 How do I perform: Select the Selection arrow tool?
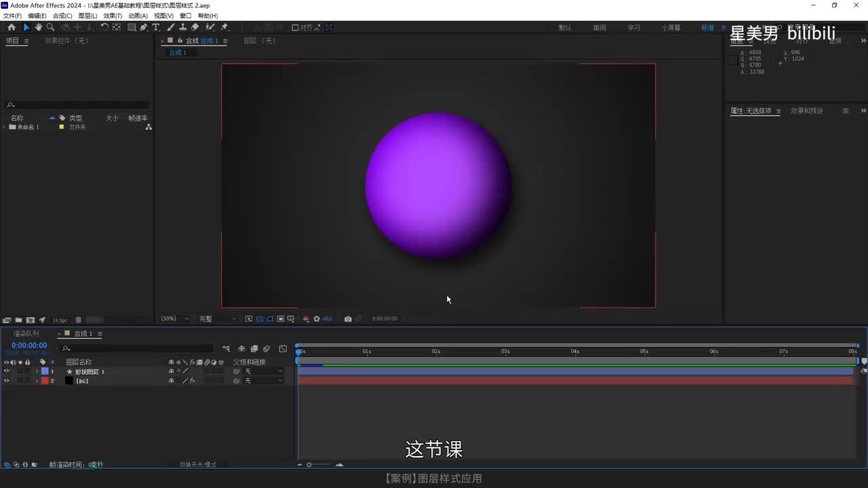[x=26, y=27]
